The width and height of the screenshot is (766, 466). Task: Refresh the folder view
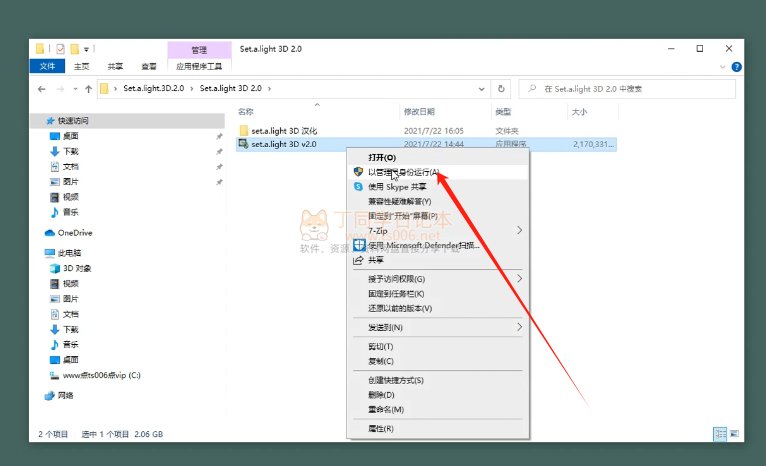(x=501, y=89)
